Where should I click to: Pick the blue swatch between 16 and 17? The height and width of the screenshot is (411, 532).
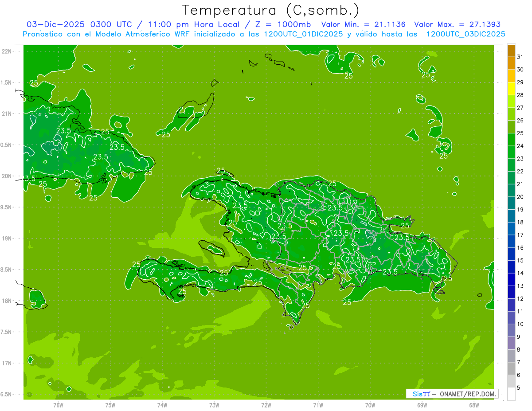coord(511,241)
